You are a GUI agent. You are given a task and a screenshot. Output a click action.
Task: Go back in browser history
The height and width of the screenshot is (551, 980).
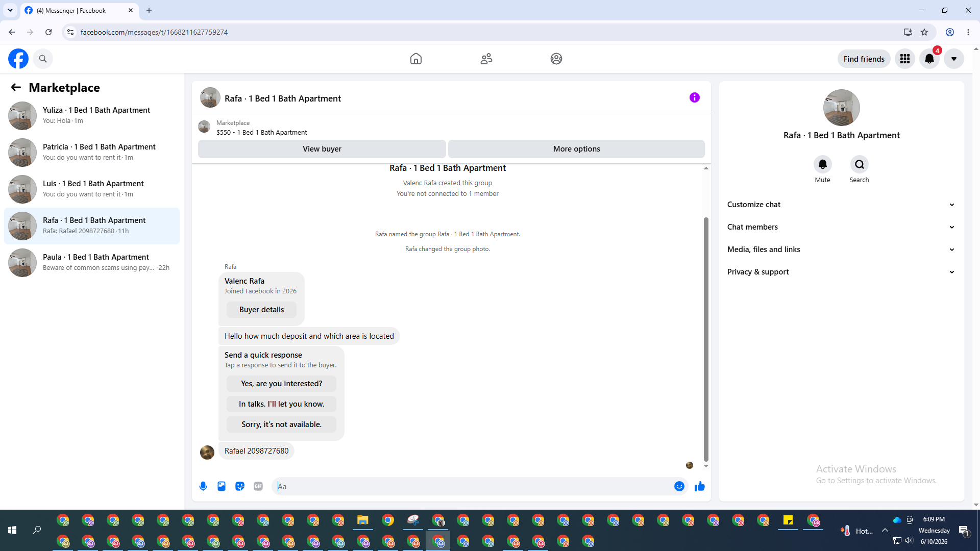click(12, 32)
